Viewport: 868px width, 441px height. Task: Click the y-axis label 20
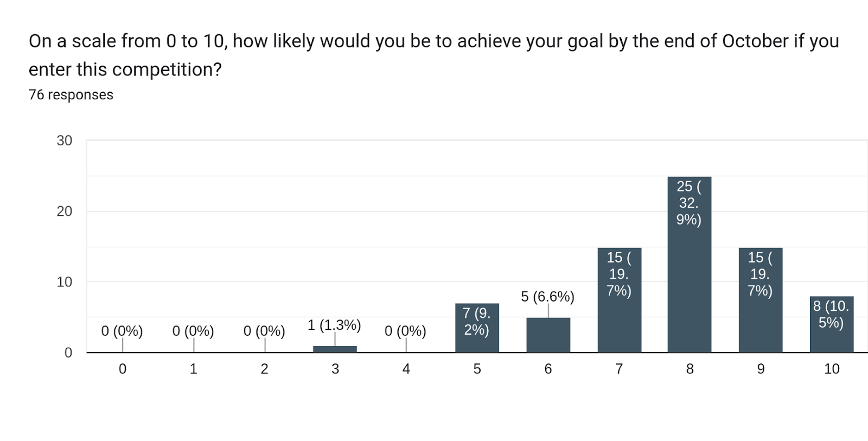(65, 212)
